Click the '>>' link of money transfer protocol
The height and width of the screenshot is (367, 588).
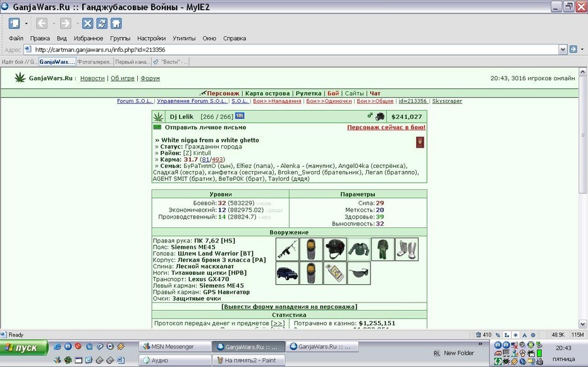pos(278,323)
